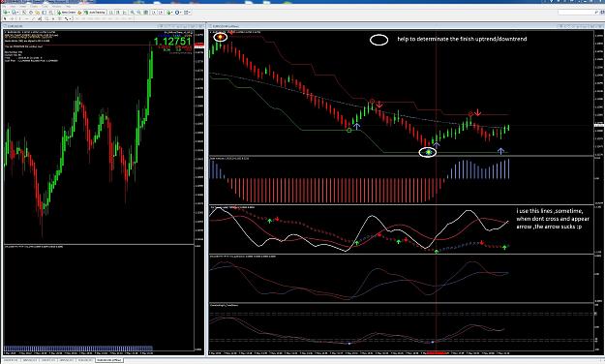
Task: Open the Strategy Tester icon
Action: 51,13
